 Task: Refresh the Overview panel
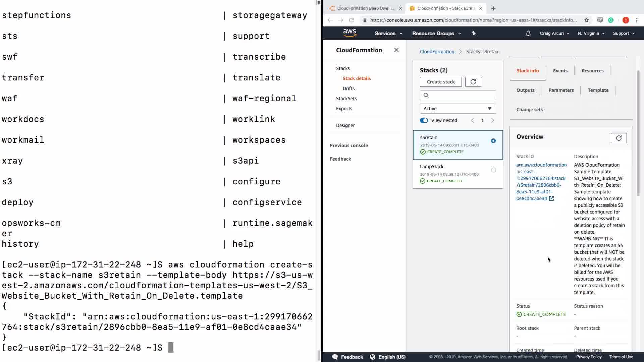point(619,138)
